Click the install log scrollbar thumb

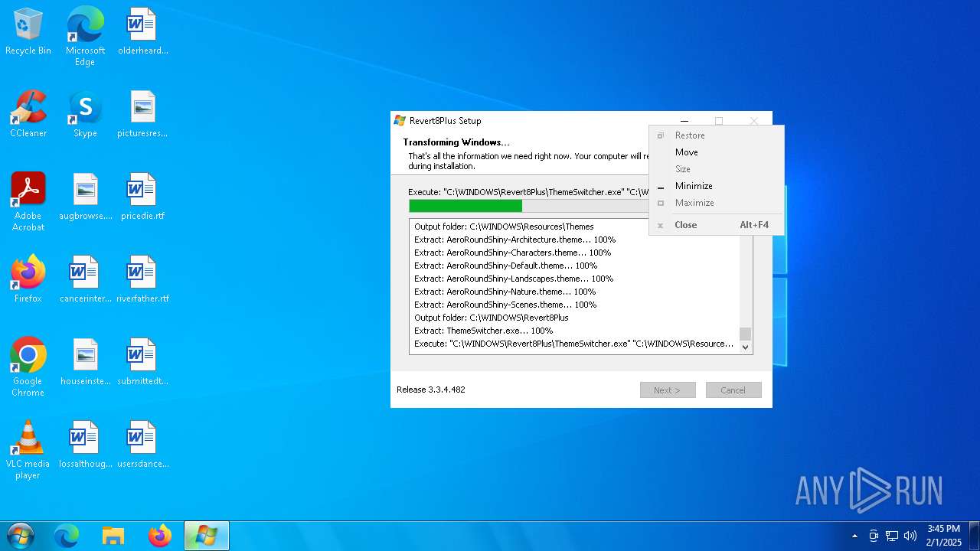(746, 334)
